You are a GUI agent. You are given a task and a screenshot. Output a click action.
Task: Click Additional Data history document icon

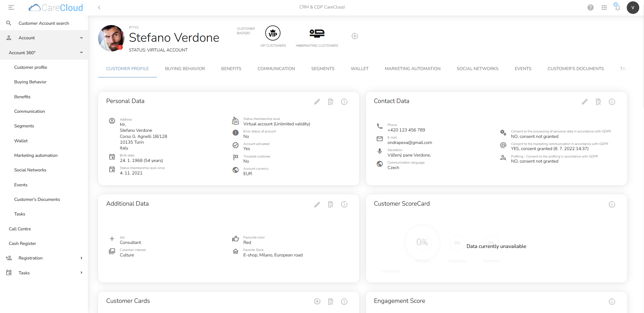[331, 204]
